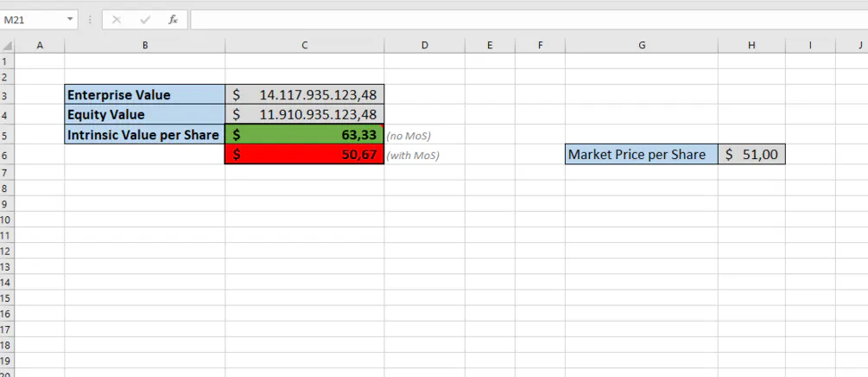Screen dimensions: 868x377
Task: Select column I header
Action: [810, 46]
